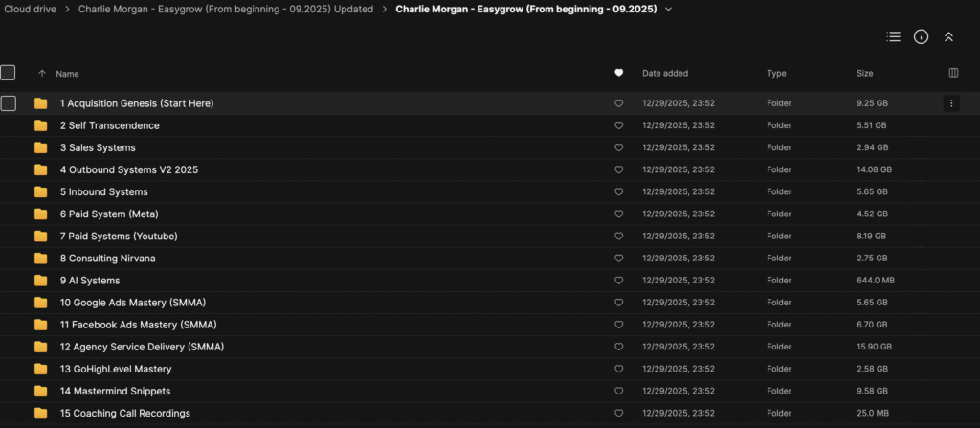
Task: Open the Outbound Systems V2 2025 folder
Action: point(128,169)
